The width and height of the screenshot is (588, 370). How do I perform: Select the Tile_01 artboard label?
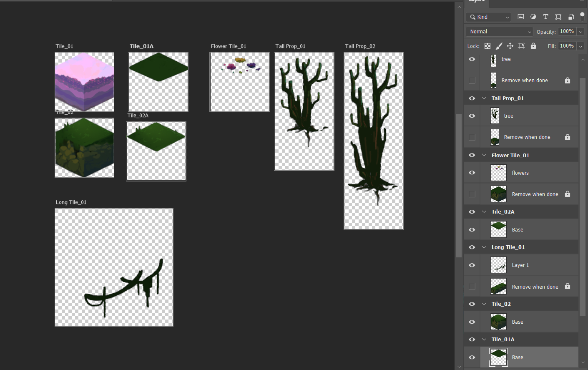pos(64,46)
